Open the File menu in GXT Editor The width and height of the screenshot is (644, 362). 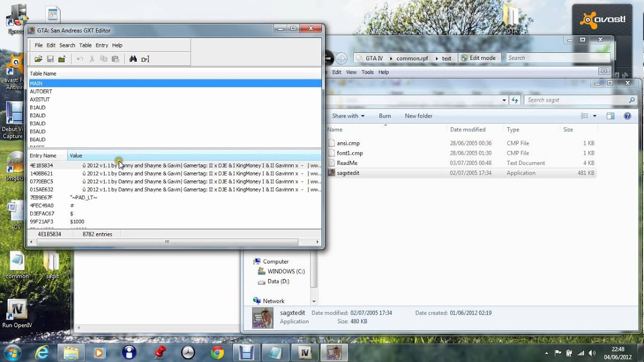pyautogui.click(x=39, y=45)
